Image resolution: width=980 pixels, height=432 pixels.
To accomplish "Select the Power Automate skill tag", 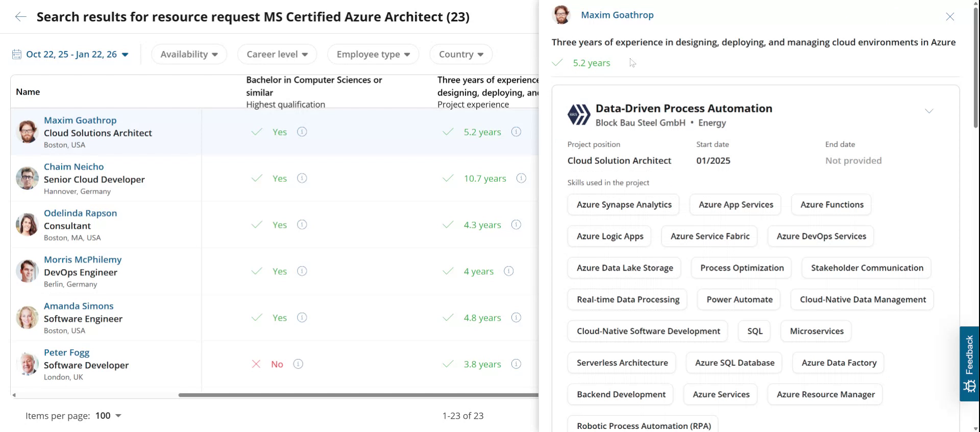I will coord(739,300).
